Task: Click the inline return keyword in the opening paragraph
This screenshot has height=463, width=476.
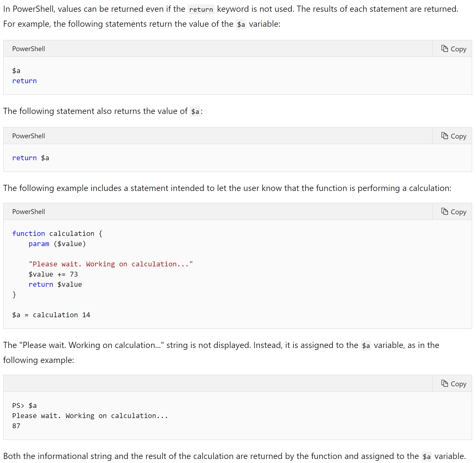Action: (201, 9)
